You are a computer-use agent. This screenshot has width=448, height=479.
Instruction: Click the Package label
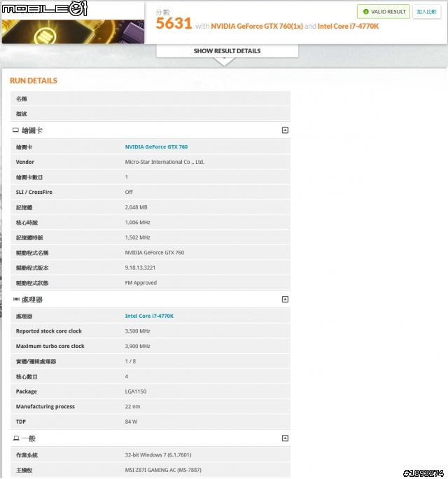click(x=27, y=391)
